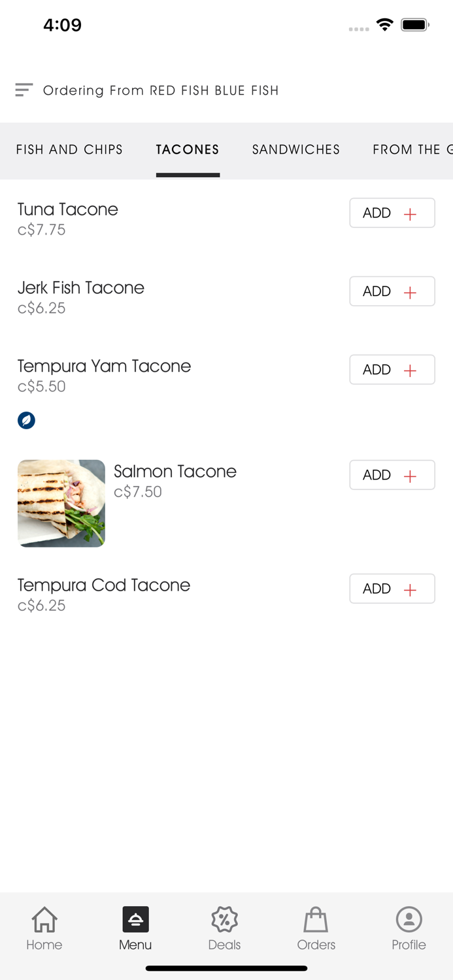Click the dietary badge under Tempura Yam Tacone
453x980 pixels.
26,420
